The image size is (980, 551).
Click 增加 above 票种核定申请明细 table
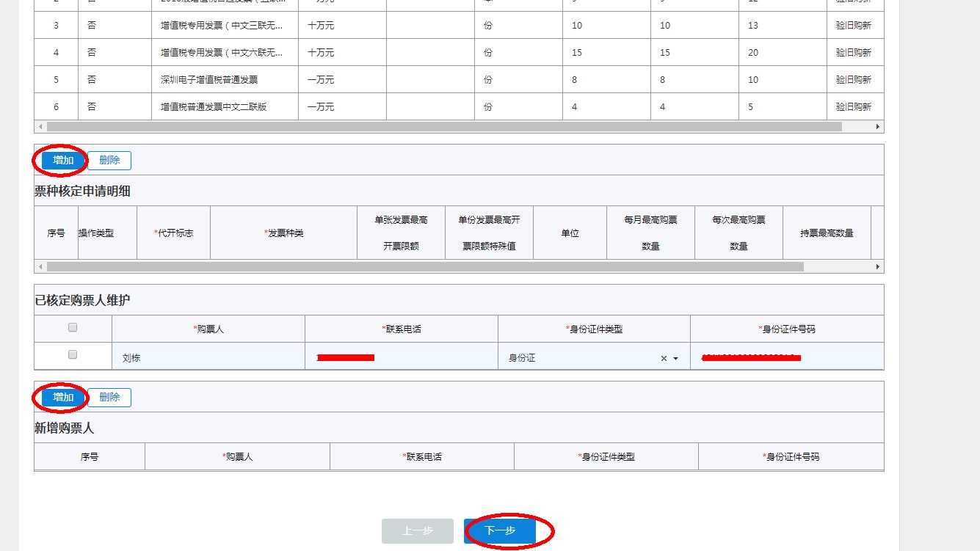[62, 160]
